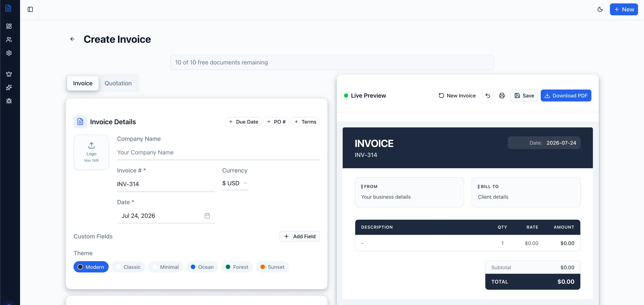This screenshot has width=644, height=305.
Task: Switch to dark mode with the moon icon
Action: click(x=600, y=10)
